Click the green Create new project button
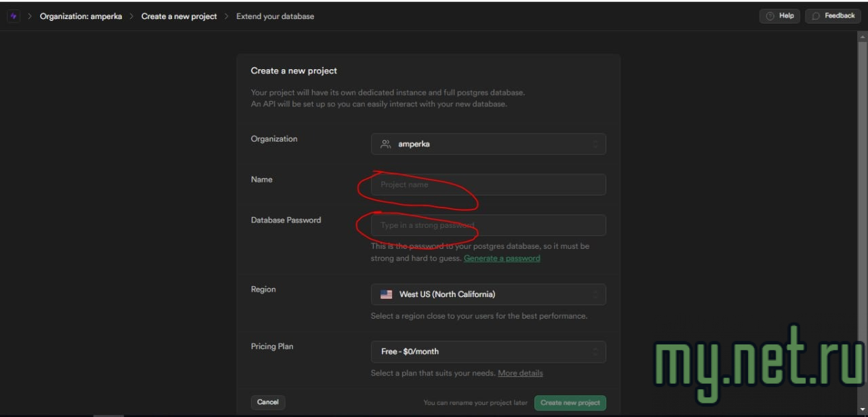Screen dimensions: 868x417 click(570, 403)
